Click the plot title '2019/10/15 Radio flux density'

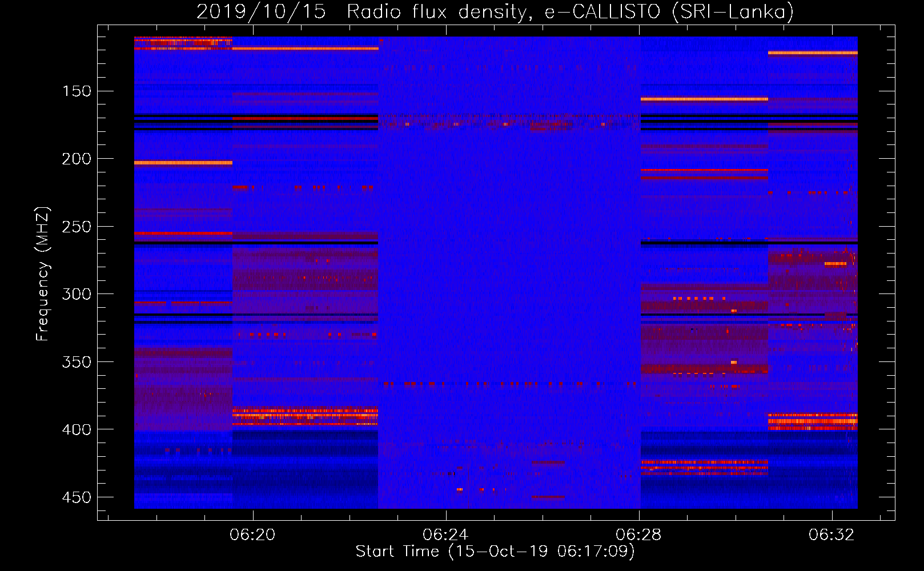click(364, 12)
